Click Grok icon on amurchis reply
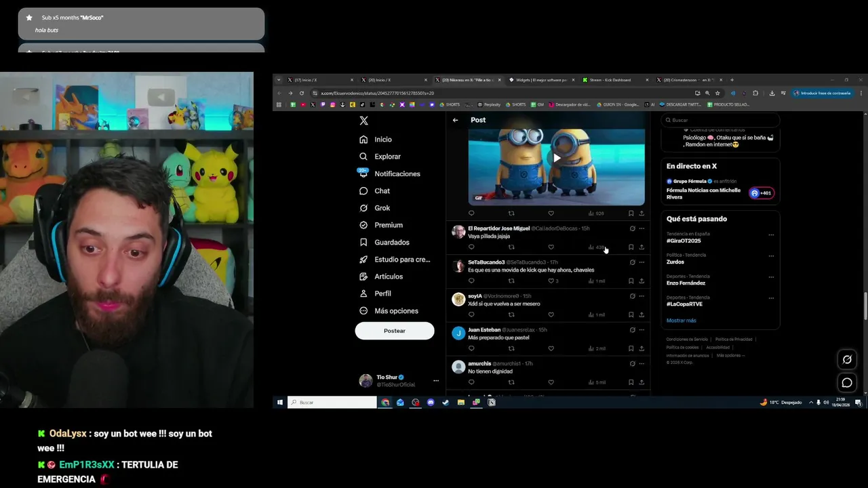Screen dimensions: 868x488 point(632,364)
